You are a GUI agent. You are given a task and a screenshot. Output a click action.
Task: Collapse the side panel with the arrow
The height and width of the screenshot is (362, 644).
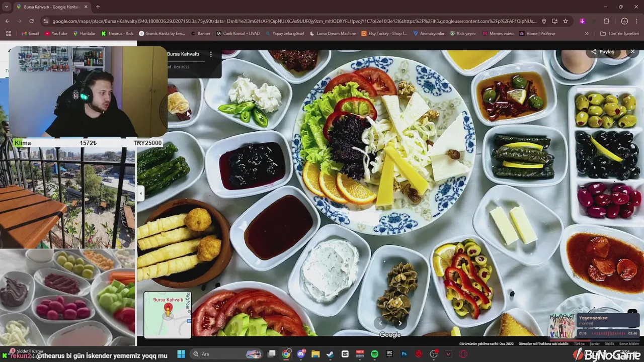[141, 193]
